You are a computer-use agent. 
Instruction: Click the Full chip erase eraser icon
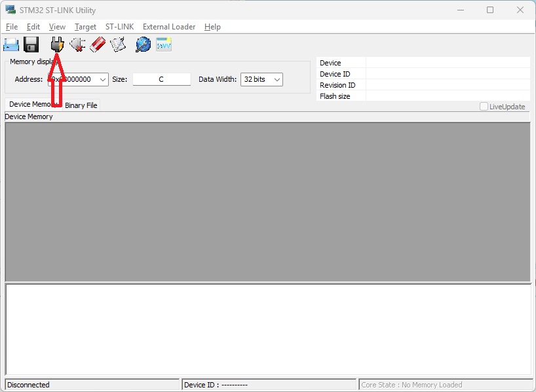point(98,45)
